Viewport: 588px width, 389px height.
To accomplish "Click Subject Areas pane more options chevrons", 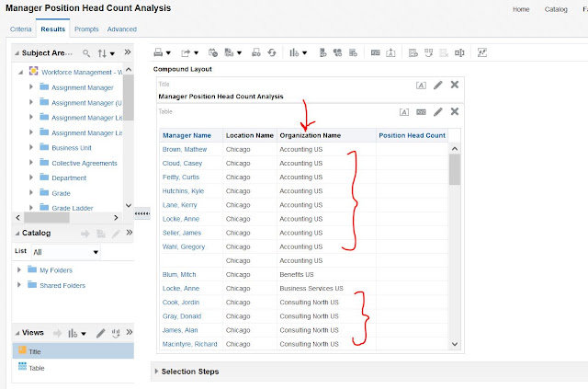I will (128, 51).
